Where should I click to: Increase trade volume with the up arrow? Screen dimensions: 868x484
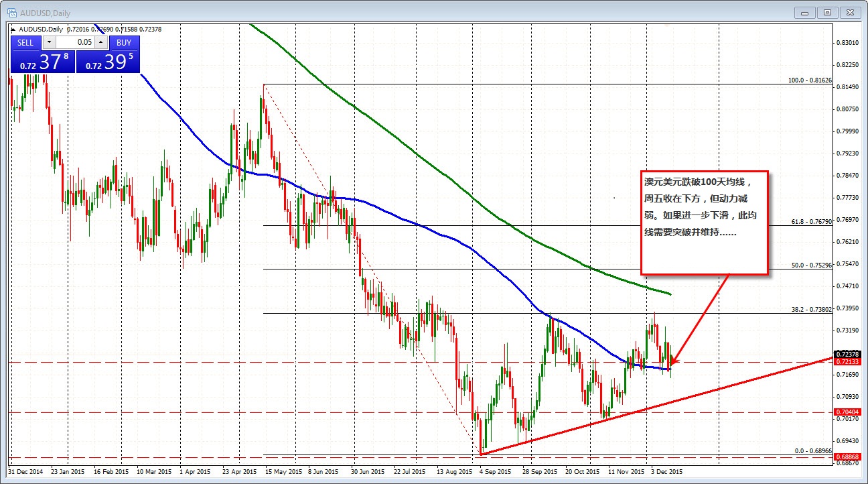pos(100,42)
